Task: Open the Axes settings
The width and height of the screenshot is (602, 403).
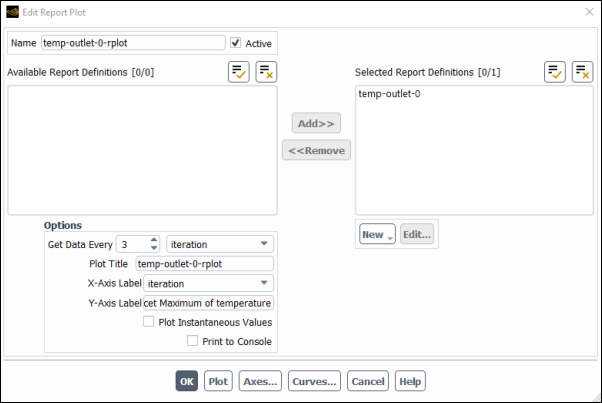Action: [260, 381]
